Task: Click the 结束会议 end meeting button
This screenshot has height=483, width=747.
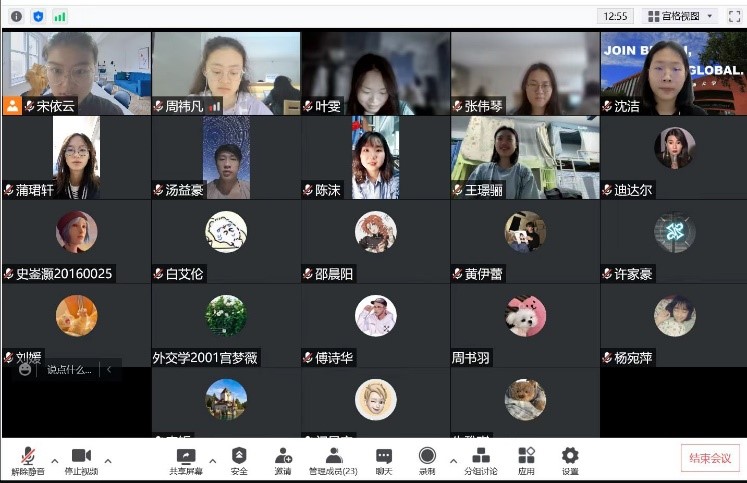Action: tap(710, 458)
